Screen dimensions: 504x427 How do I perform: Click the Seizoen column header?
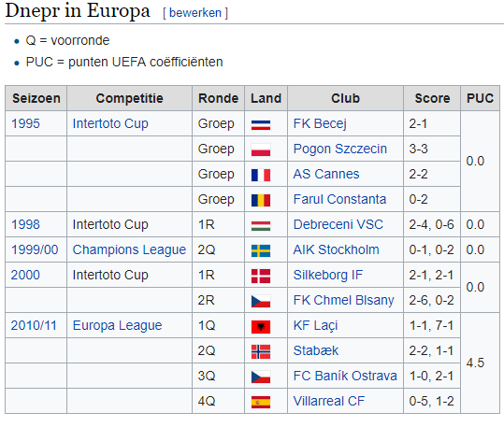[36, 98]
